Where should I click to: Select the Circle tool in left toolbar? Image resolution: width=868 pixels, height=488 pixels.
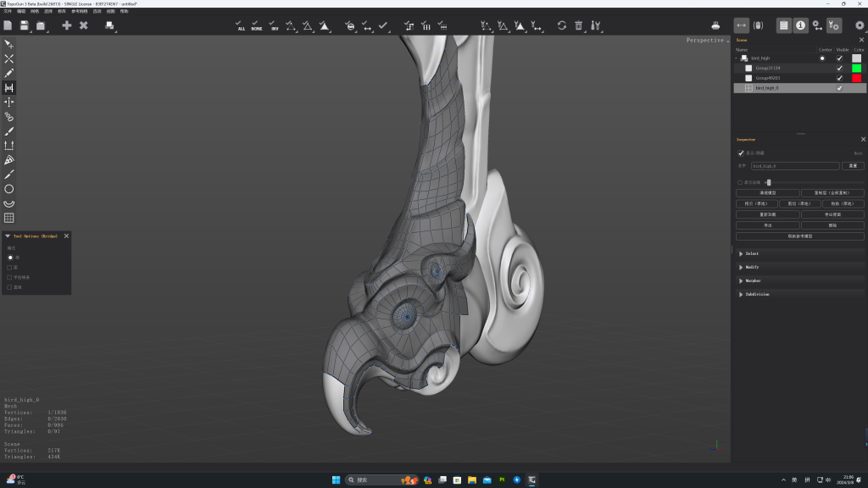(x=8, y=189)
